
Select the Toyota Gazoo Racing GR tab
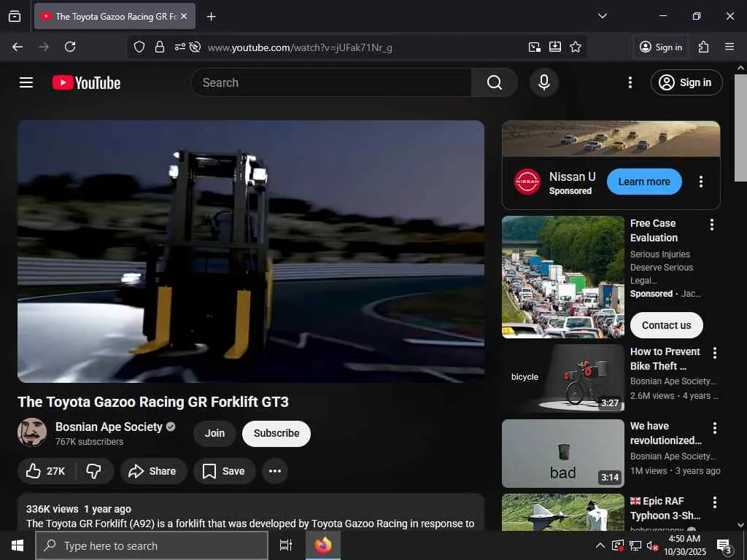[115, 16]
